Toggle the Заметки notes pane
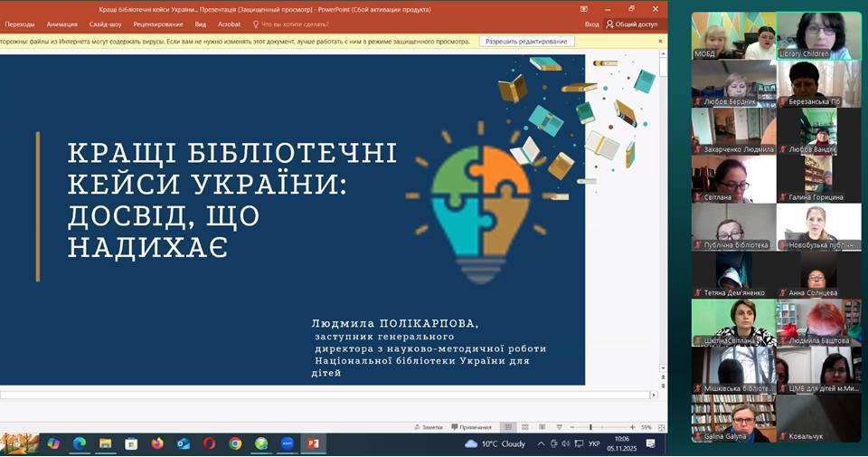868x457 pixels. click(x=429, y=426)
